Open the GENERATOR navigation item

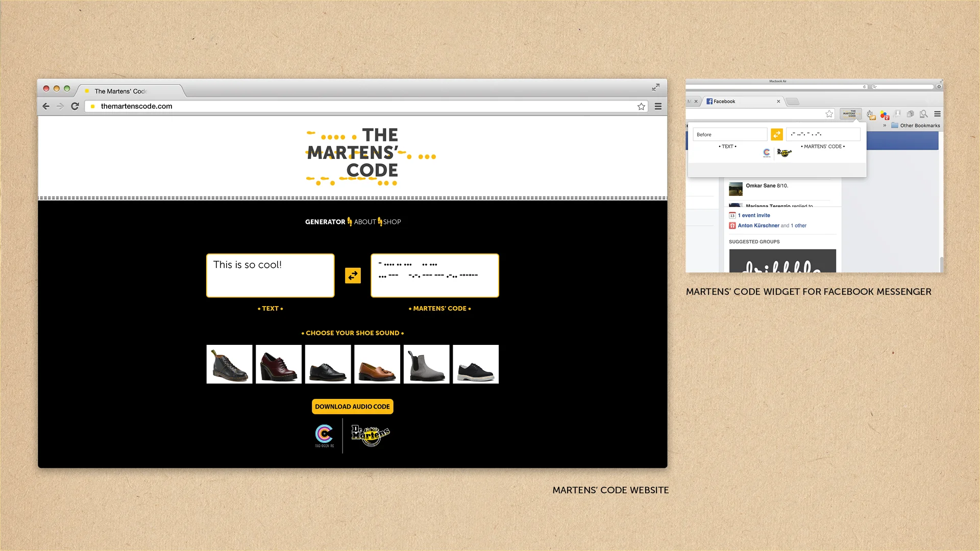[x=325, y=222]
